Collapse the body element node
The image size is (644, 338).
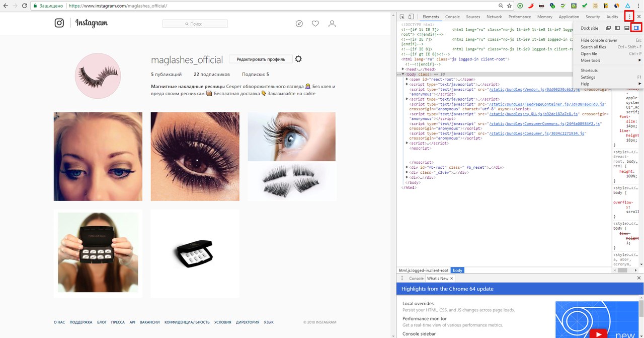(x=404, y=75)
